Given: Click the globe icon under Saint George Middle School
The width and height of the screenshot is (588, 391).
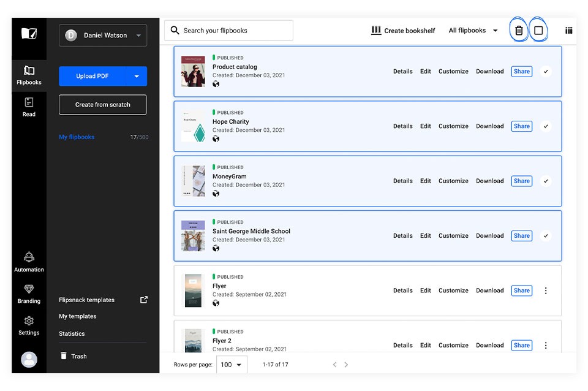Looking at the screenshot, I should click(x=216, y=248).
